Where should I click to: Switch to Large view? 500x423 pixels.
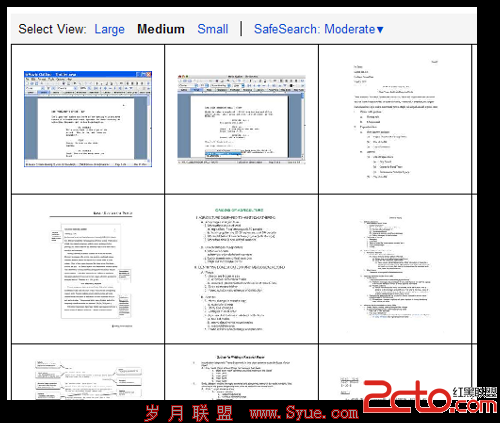(x=109, y=29)
